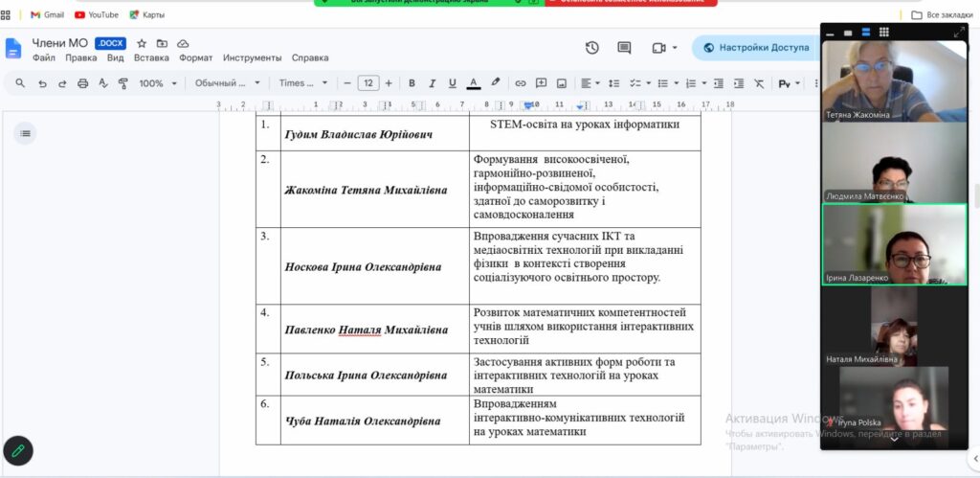Apply a bulleted list
Screen dimensions: 980x478
tap(662, 82)
